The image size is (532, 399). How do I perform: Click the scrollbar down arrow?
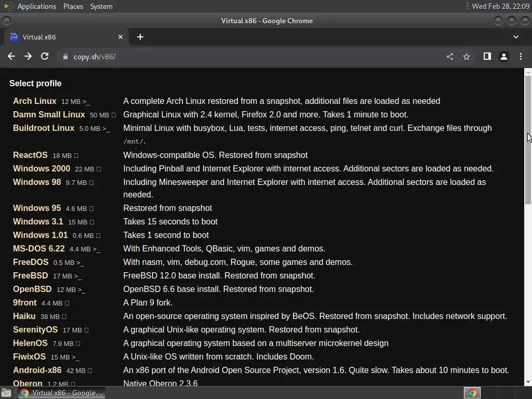[528, 382]
